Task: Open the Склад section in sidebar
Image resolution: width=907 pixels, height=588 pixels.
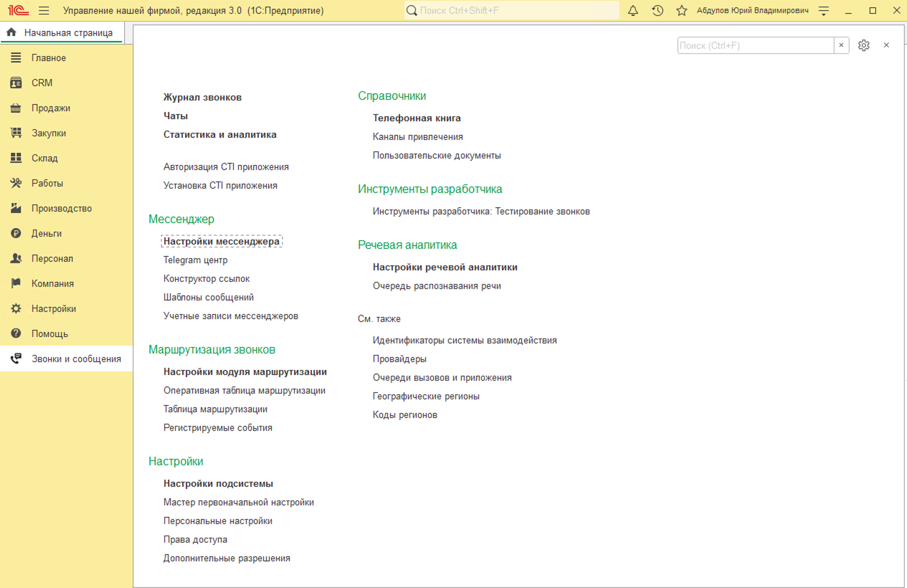Action: pos(44,158)
